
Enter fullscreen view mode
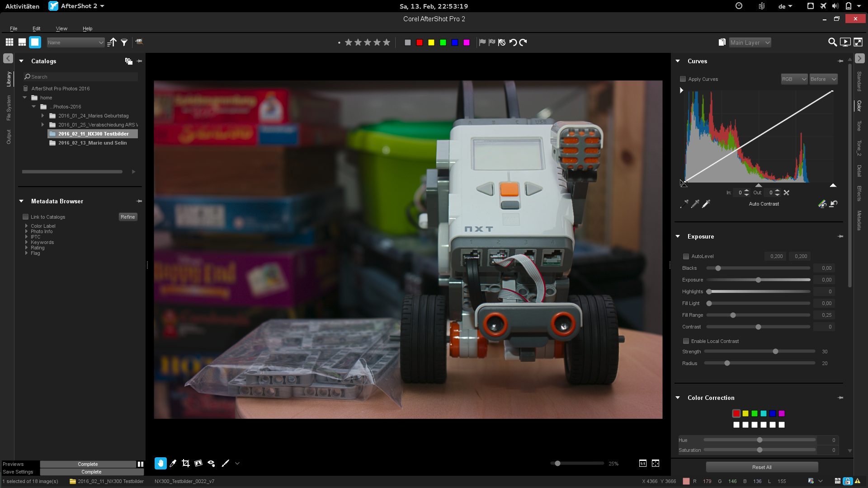[x=858, y=42]
